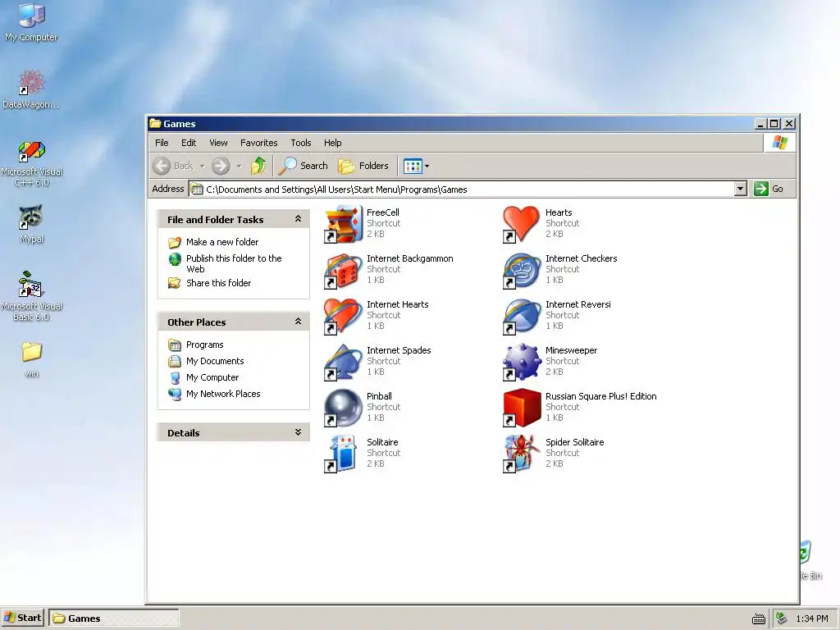This screenshot has height=630, width=840.
Task: Select the Internet Reversi icon
Action: (522, 316)
